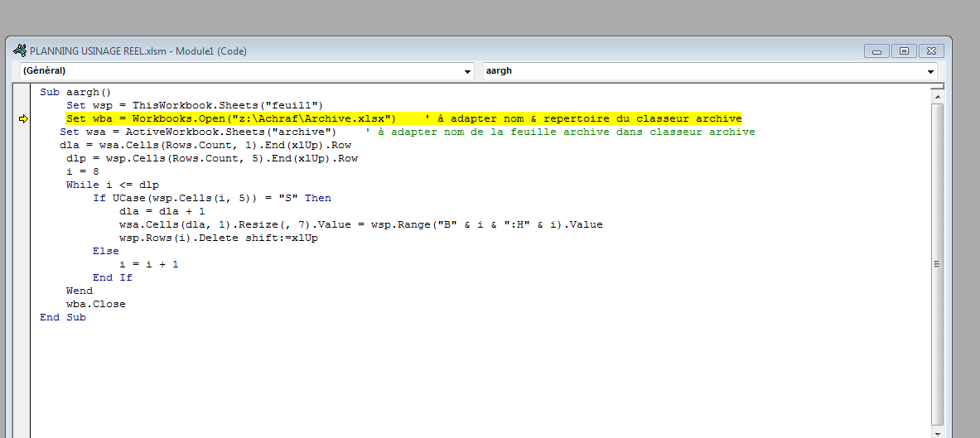This screenshot has height=438, width=980.
Task: Minimize the Module1 code window
Action: pos(877,51)
